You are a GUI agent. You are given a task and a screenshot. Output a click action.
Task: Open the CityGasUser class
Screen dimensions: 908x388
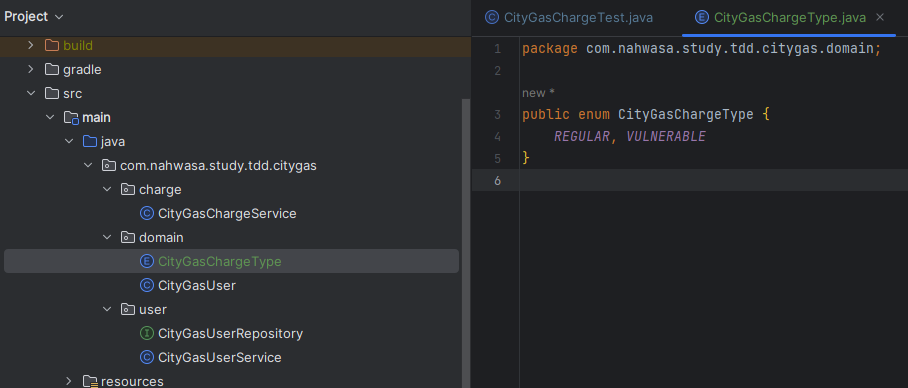pyautogui.click(x=197, y=285)
